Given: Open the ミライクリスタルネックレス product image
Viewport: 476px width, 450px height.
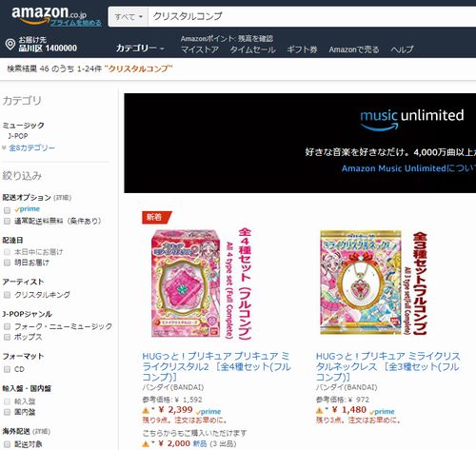Looking at the screenshot, I should tap(374, 283).
